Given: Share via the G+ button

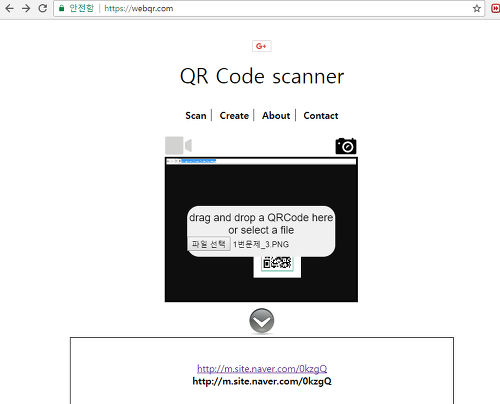Looking at the screenshot, I should (262, 46).
